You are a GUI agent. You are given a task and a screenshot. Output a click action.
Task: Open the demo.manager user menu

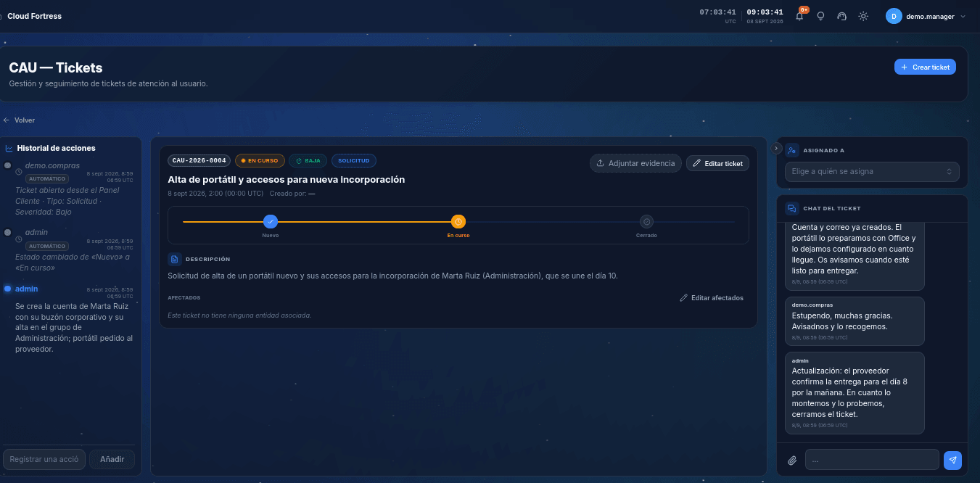pyautogui.click(x=926, y=16)
